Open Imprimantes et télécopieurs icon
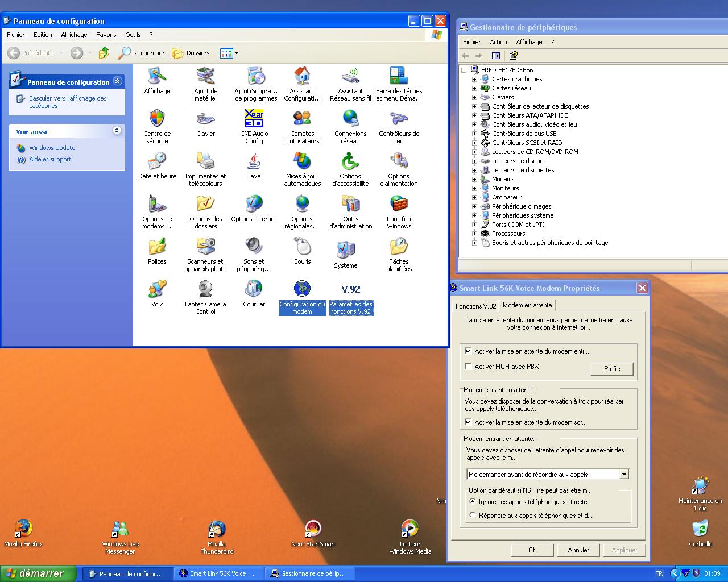This screenshot has width=728, height=582. 205,161
